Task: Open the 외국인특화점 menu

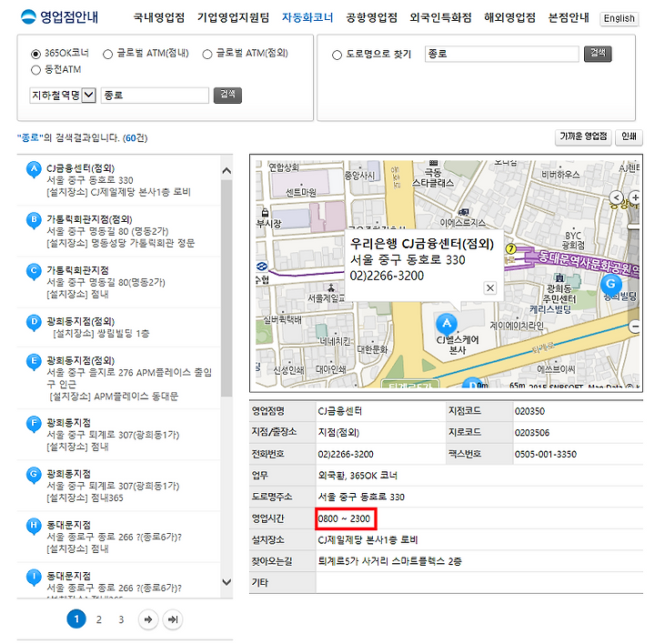Action: tap(440, 17)
